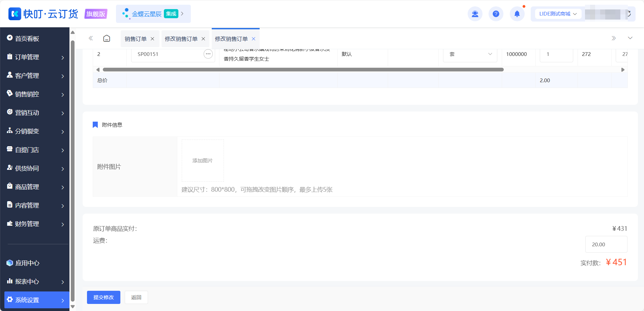Click the 返回 button
Image resolution: width=644 pixels, height=311 pixels.
[x=136, y=297]
